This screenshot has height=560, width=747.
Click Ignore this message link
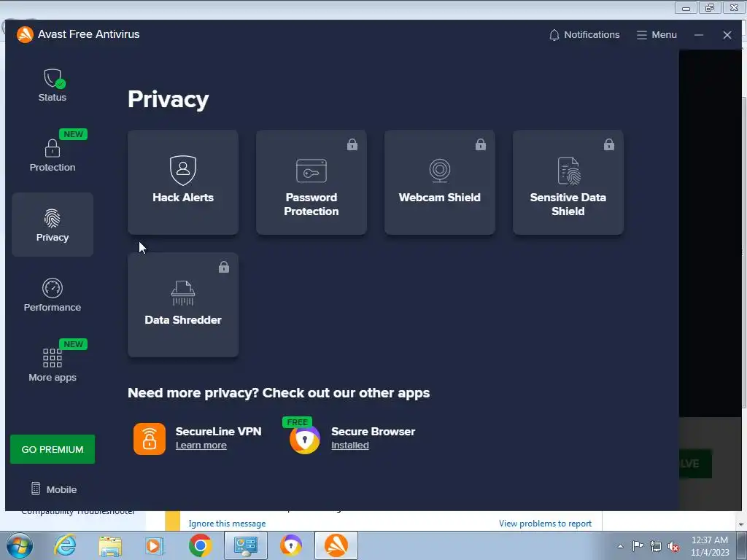[228, 524]
